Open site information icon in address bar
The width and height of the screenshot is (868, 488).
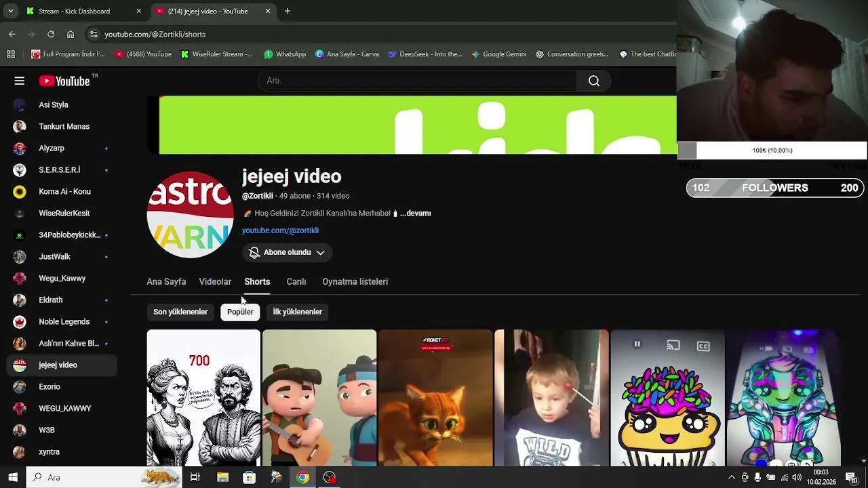94,34
